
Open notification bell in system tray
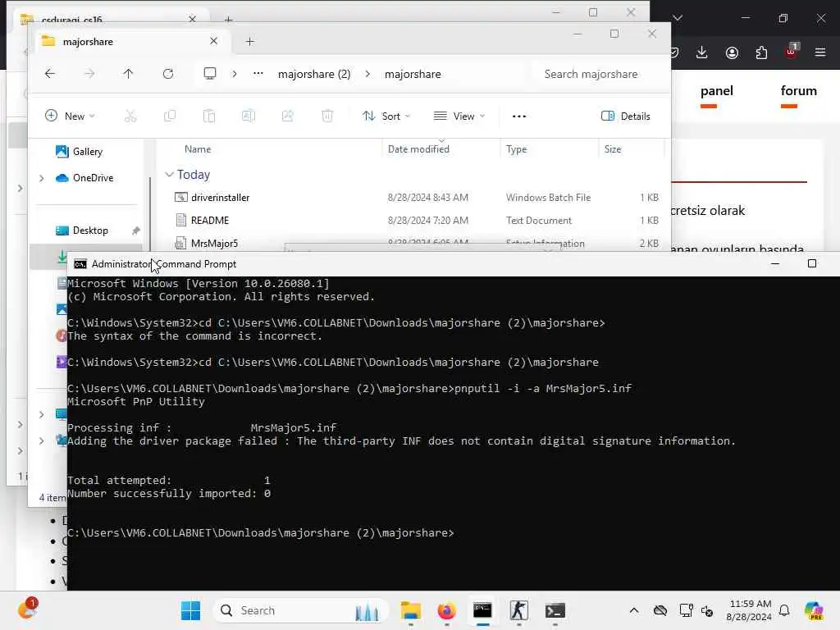tap(784, 610)
